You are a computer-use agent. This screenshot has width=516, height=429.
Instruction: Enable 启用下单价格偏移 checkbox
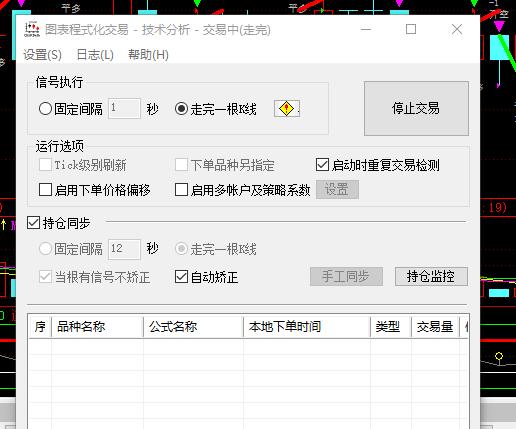[45, 189]
